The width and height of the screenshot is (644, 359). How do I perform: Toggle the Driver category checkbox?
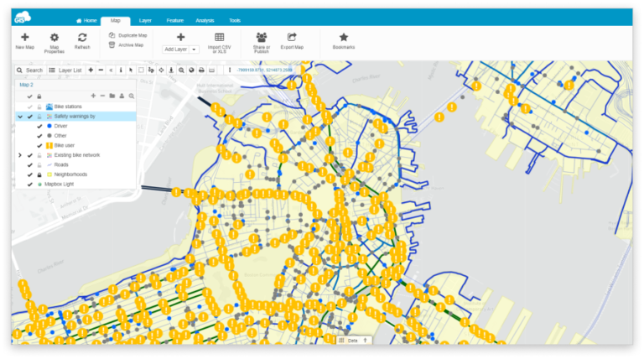[40, 126]
